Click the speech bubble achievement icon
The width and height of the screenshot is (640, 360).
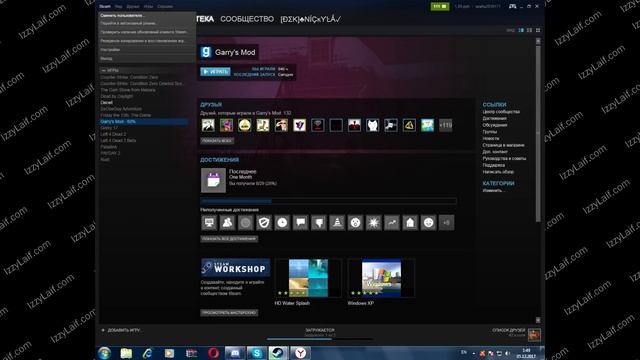point(300,223)
